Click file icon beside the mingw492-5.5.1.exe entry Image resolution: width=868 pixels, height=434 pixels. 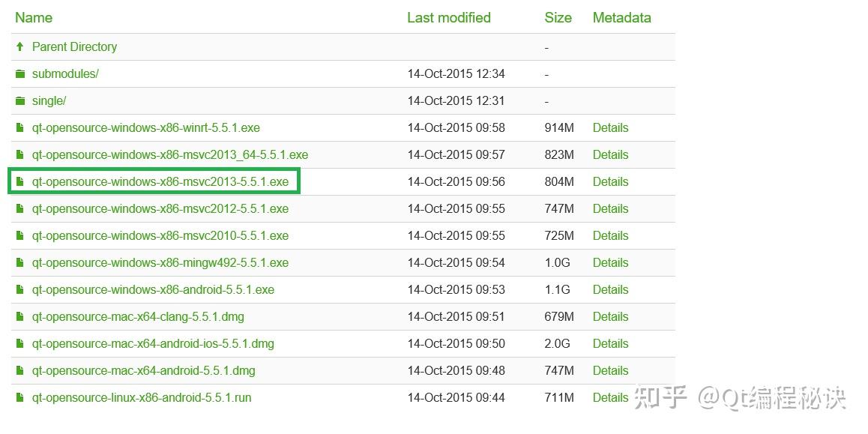[20, 262]
